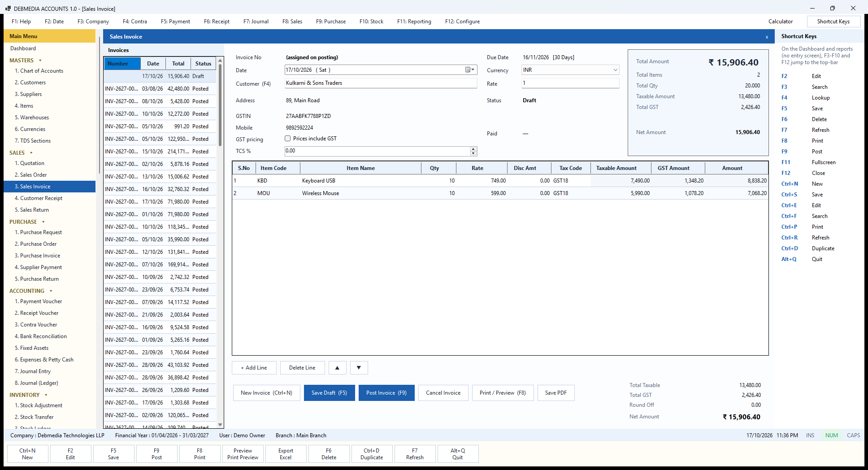The image size is (868, 470).
Task: Click Save Draft (F5) button
Action: click(329, 393)
